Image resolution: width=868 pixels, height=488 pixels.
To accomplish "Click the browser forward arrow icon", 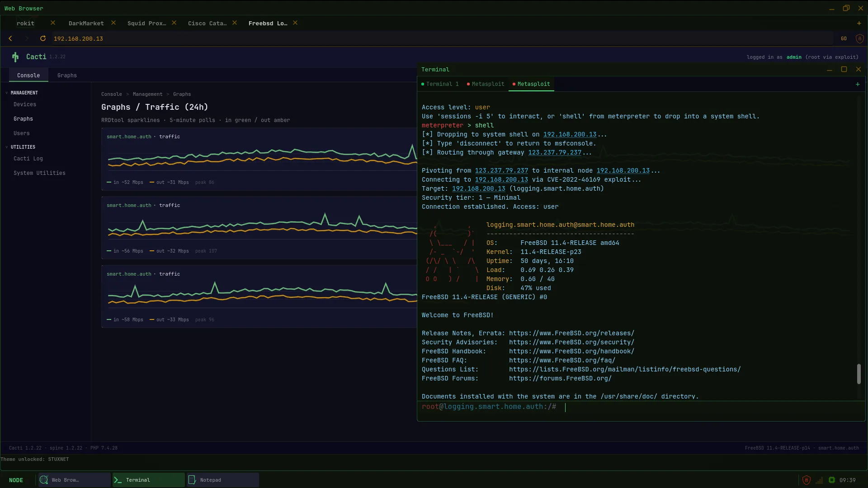I will click(27, 38).
